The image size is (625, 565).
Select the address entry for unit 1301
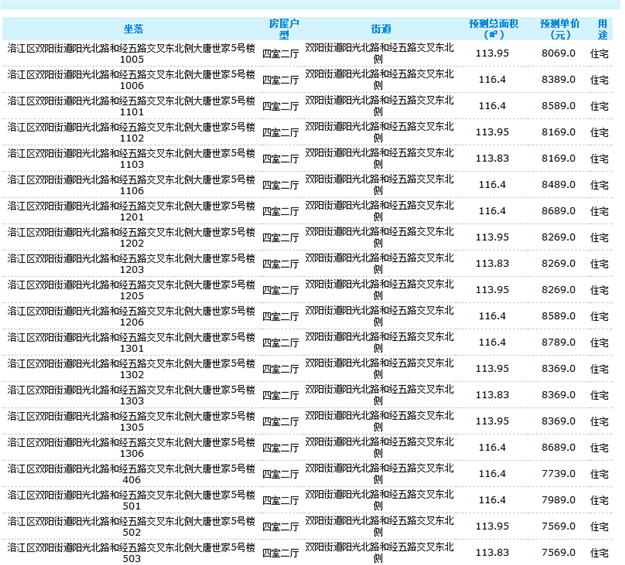[132, 340]
